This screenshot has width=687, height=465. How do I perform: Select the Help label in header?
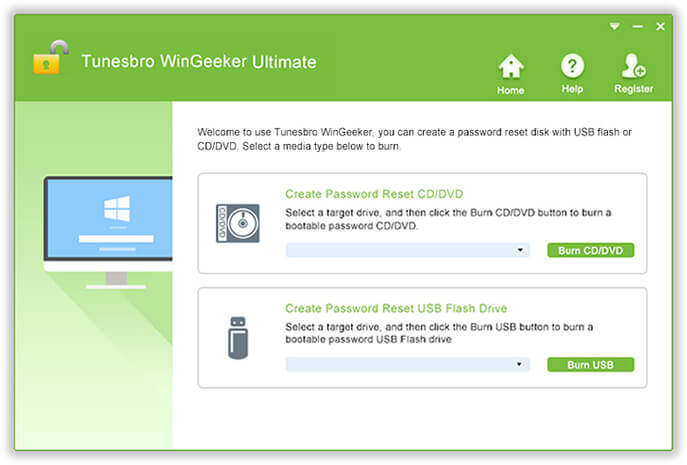[572, 89]
